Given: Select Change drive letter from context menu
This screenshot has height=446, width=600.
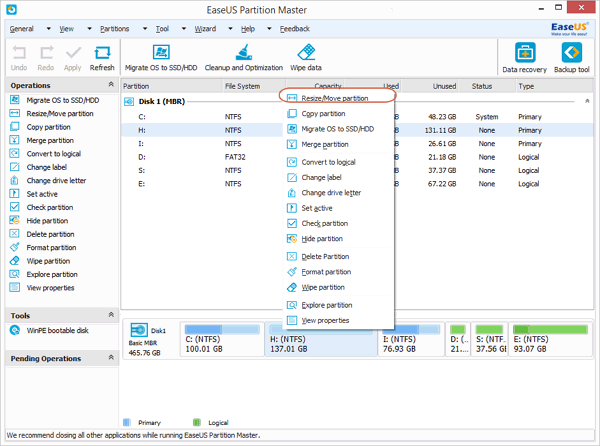Looking at the screenshot, I should coord(338,192).
